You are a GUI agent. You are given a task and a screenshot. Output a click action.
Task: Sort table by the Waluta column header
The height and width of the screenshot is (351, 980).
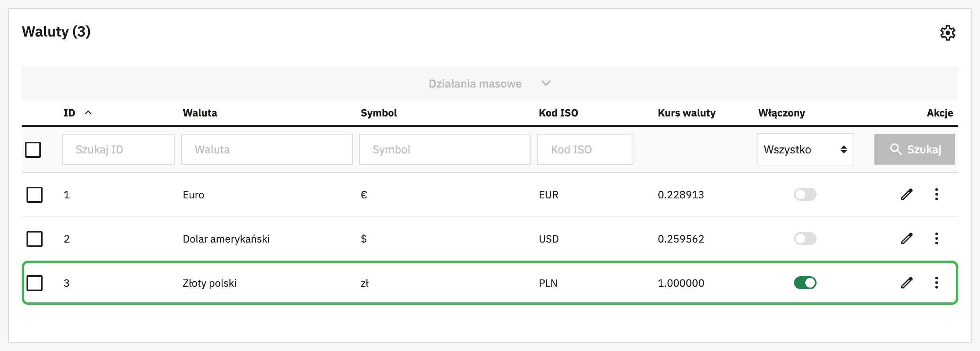[x=200, y=113]
